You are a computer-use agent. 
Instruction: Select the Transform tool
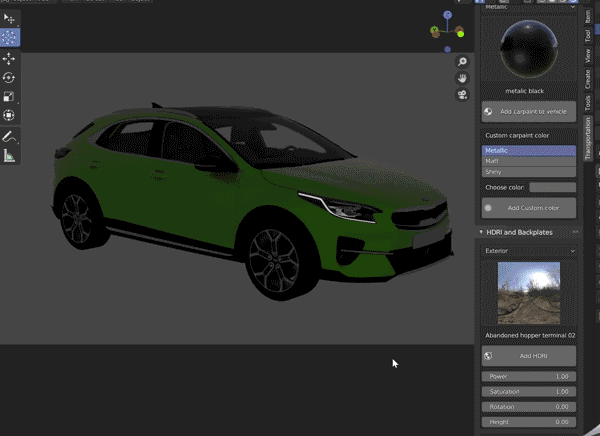9,115
